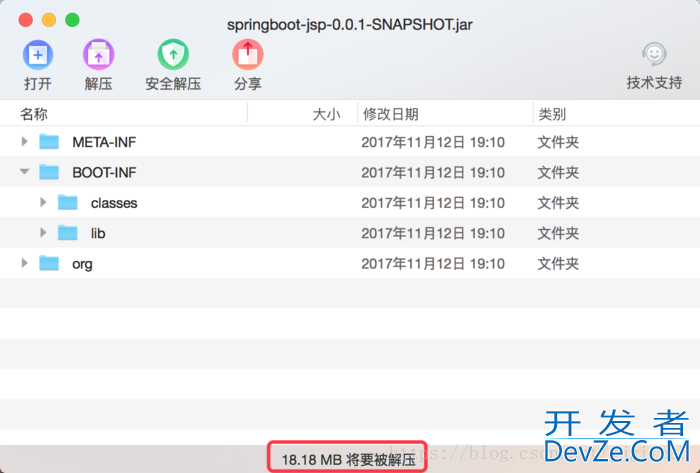Expand the lib folder
This screenshot has height=473, width=700.
point(43,233)
